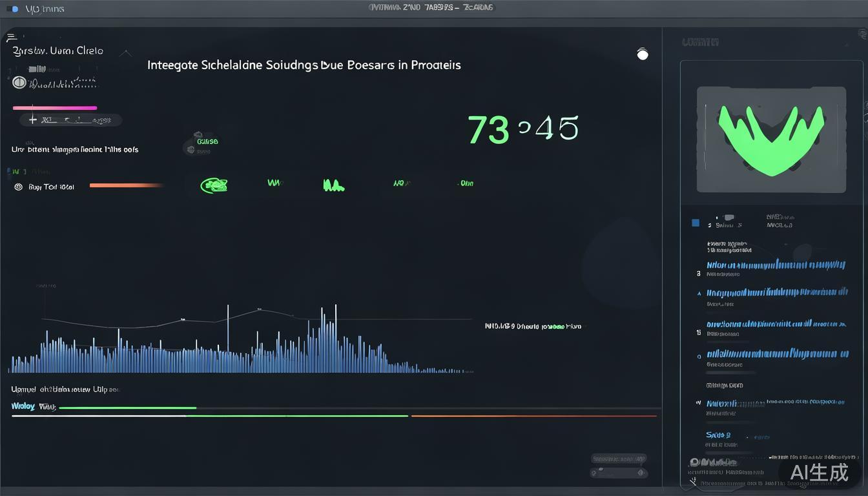This screenshot has width=868, height=496.
Task: Check the blue square box in right panel
Action: [696, 223]
